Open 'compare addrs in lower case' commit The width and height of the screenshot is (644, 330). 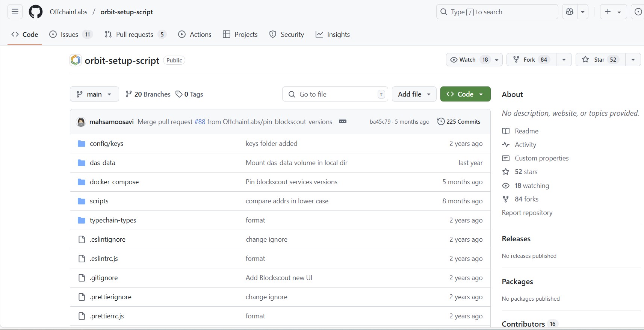tap(287, 201)
